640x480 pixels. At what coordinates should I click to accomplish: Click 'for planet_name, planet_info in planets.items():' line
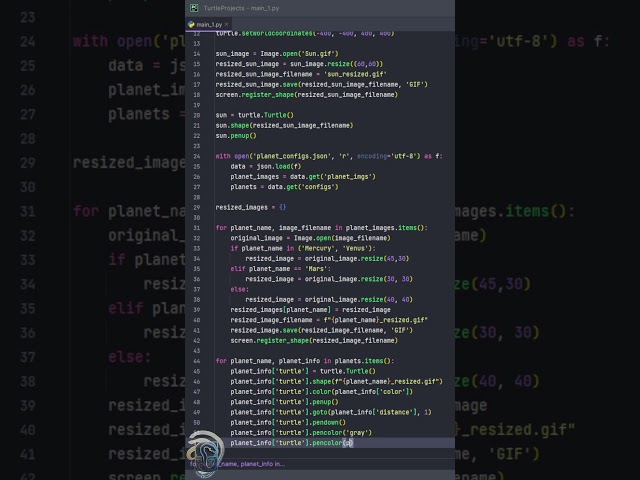click(304, 361)
